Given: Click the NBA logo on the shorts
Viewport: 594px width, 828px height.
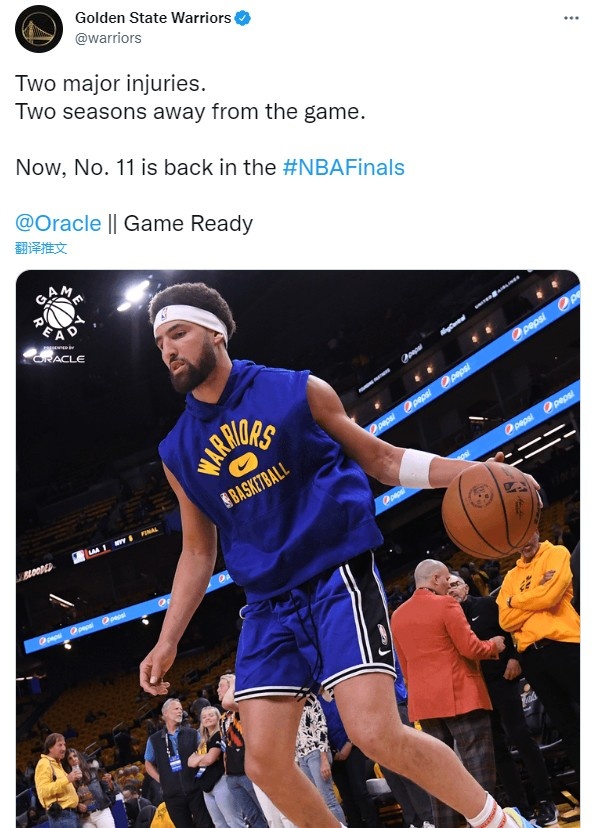Looking at the screenshot, I should [383, 634].
